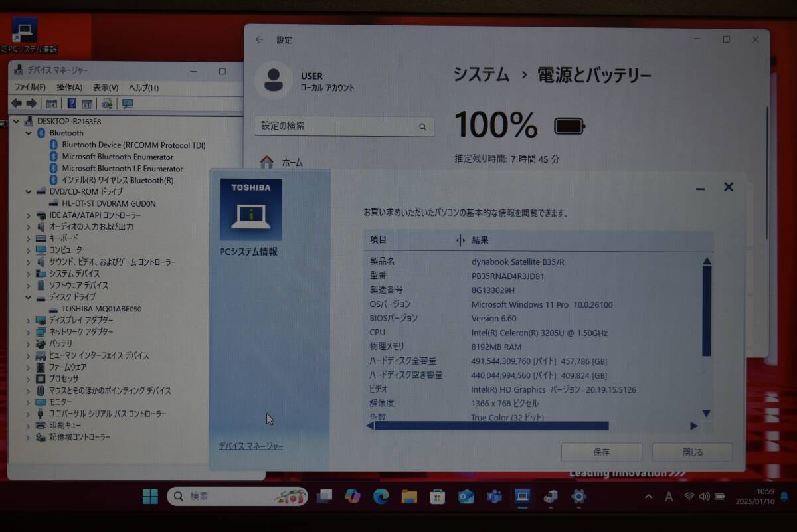Click the taskbar 検索 box
797x532 pixels.
(x=238, y=496)
